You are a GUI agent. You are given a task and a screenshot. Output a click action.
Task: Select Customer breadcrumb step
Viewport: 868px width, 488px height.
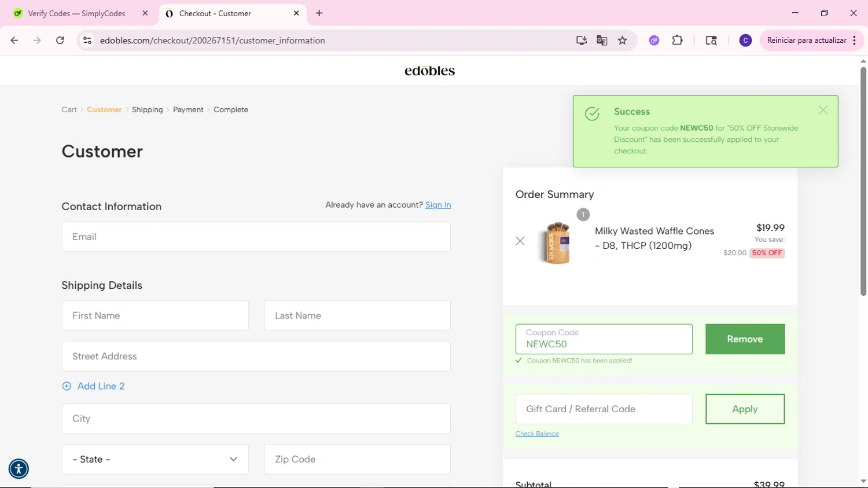pyautogui.click(x=104, y=109)
